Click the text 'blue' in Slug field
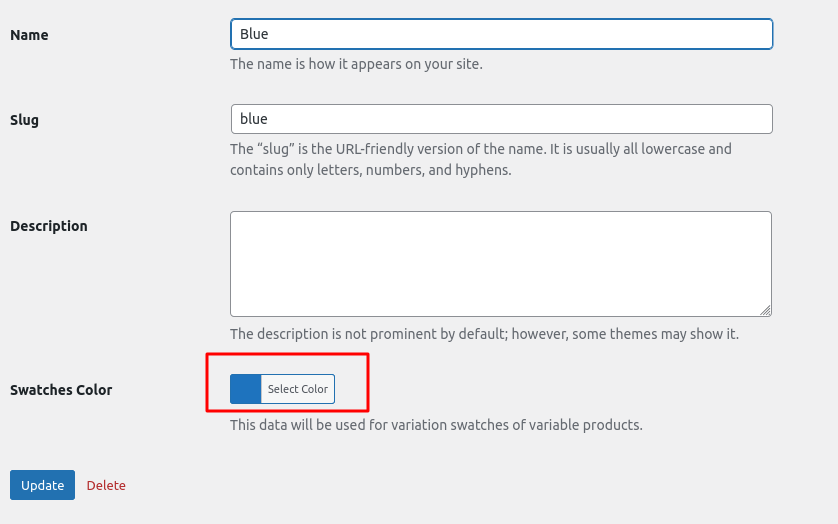This screenshot has height=524, width=838. point(254,119)
